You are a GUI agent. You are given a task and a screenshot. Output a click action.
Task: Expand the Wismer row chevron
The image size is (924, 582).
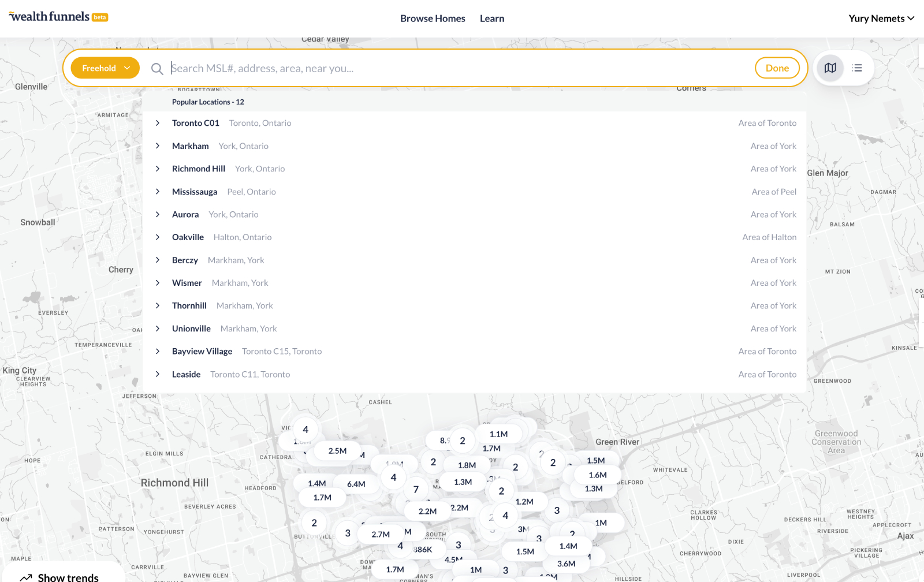(158, 283)
